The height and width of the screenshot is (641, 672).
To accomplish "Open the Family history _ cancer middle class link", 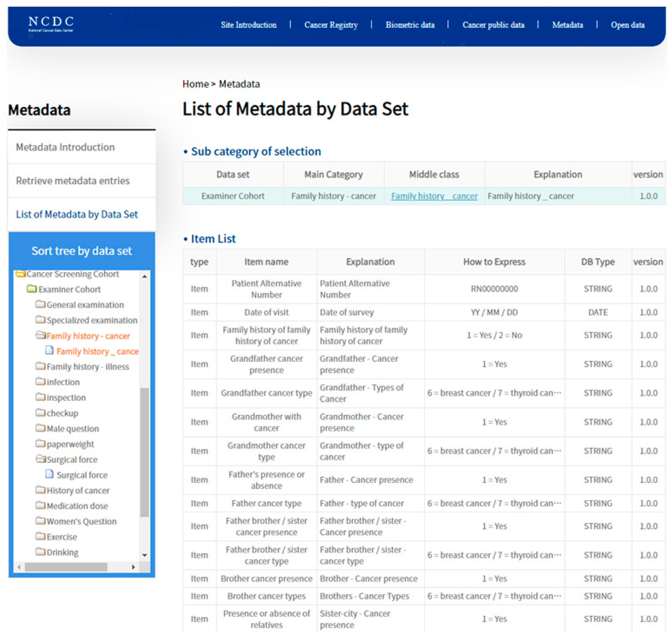I will click(434, 196).
